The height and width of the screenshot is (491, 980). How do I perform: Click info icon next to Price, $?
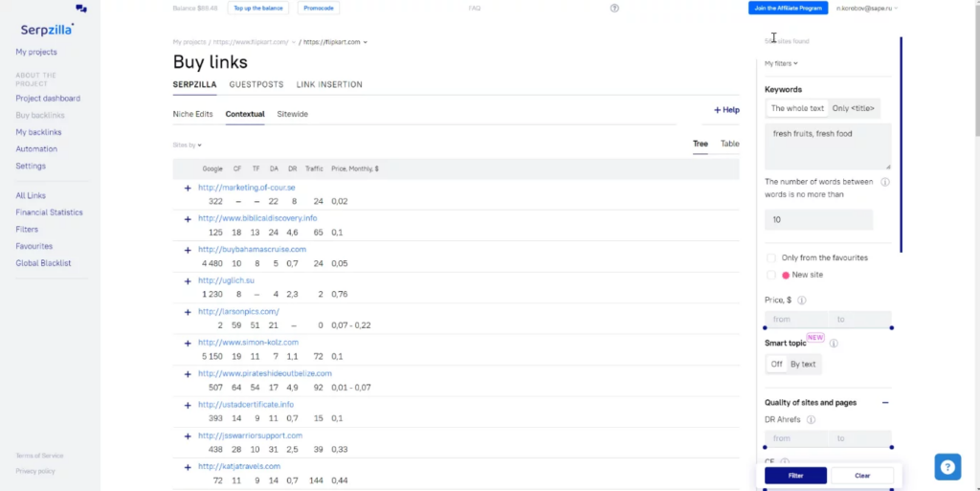pos(801,300)
